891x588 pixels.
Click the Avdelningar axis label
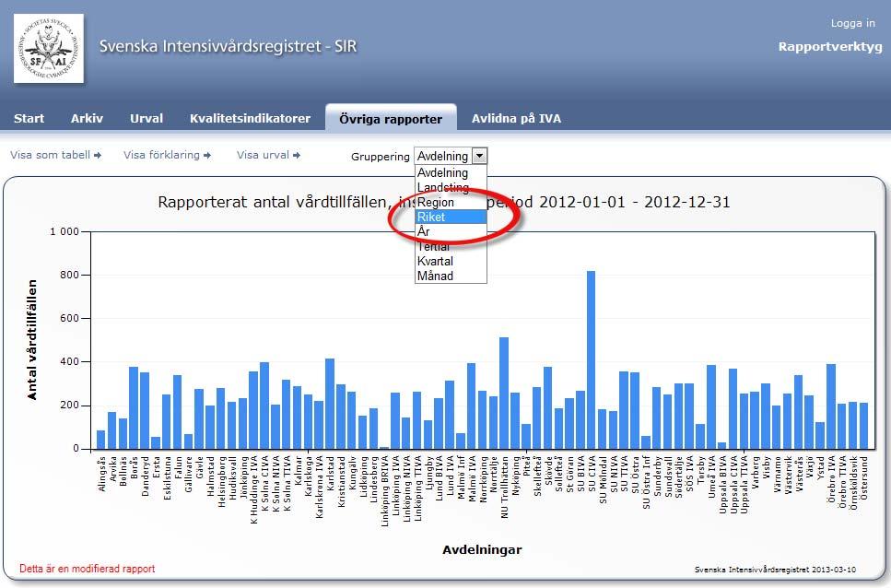click(482, 549)
